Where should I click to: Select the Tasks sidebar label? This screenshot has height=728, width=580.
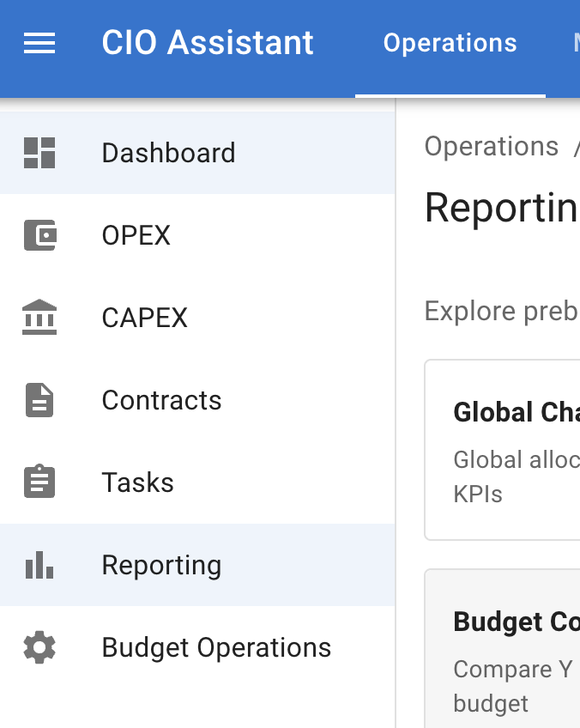pos(137,482)
